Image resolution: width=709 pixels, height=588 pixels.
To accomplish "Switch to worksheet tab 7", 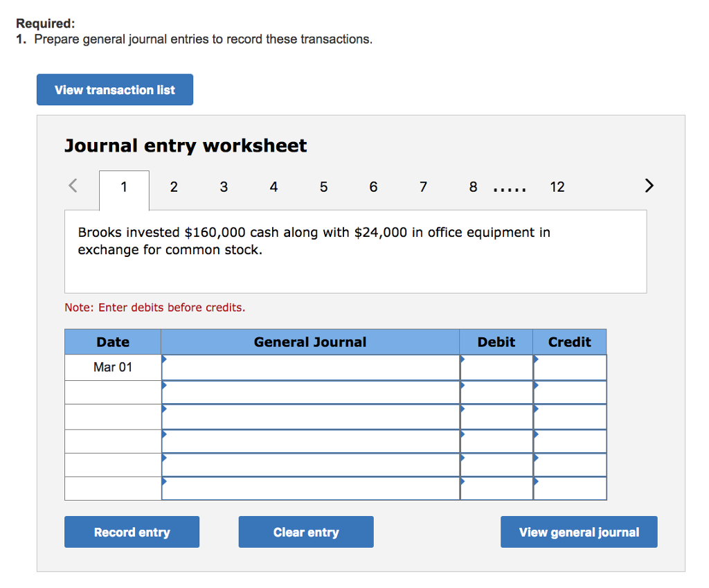I will [423, 187].
